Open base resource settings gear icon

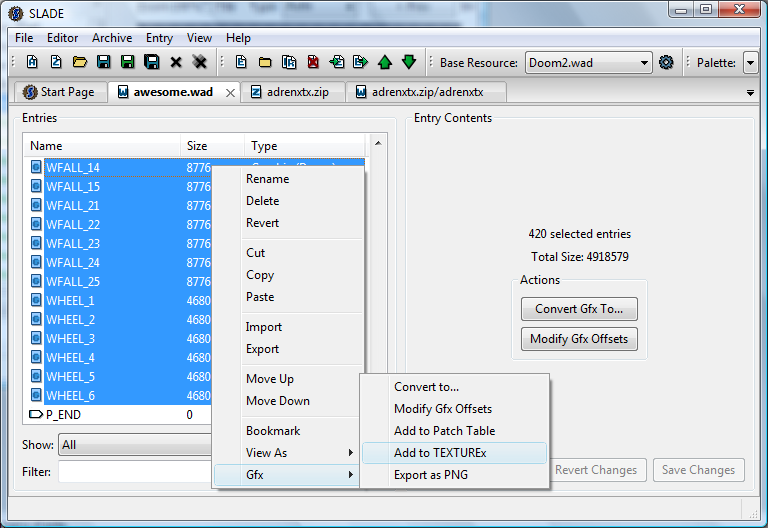(666, 63)
